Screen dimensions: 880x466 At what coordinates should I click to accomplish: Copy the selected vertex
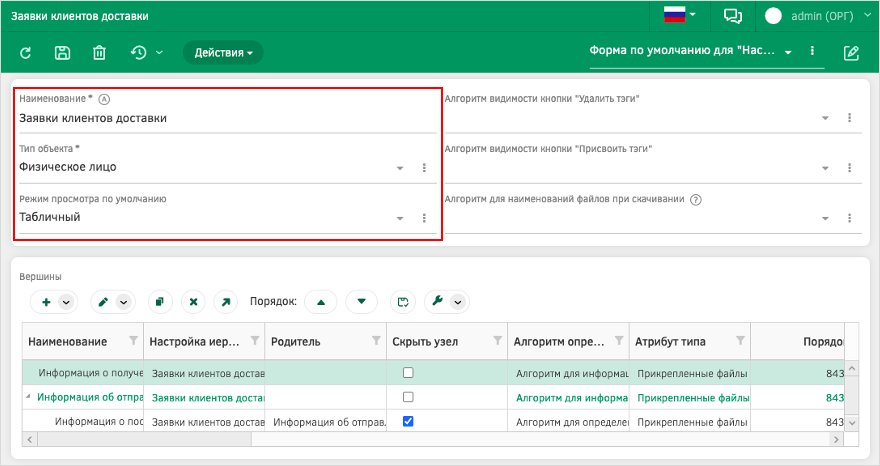pos(160,302)
